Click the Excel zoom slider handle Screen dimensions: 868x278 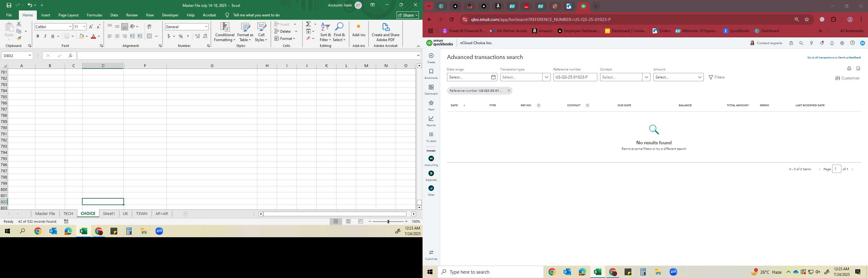click(388, 221)
